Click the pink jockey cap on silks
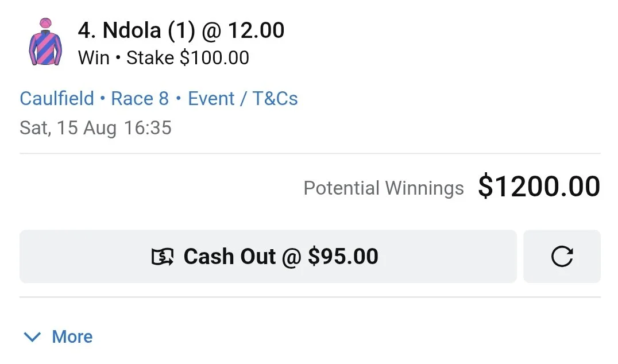This screenshot has height=364, width=618. coord(46,23)
